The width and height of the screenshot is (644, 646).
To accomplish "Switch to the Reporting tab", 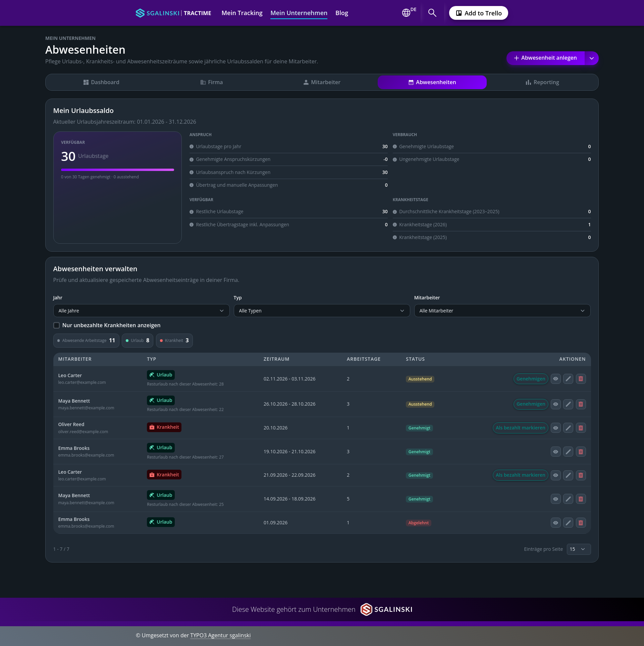I will coord(542,82).
